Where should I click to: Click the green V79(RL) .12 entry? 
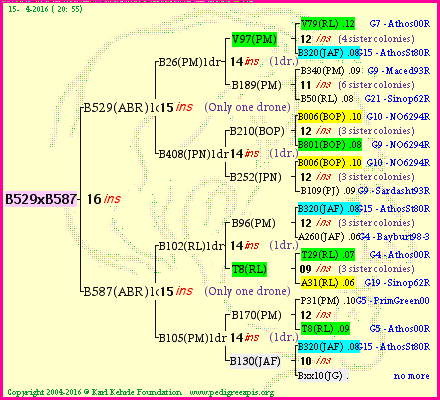coord(328,24)
